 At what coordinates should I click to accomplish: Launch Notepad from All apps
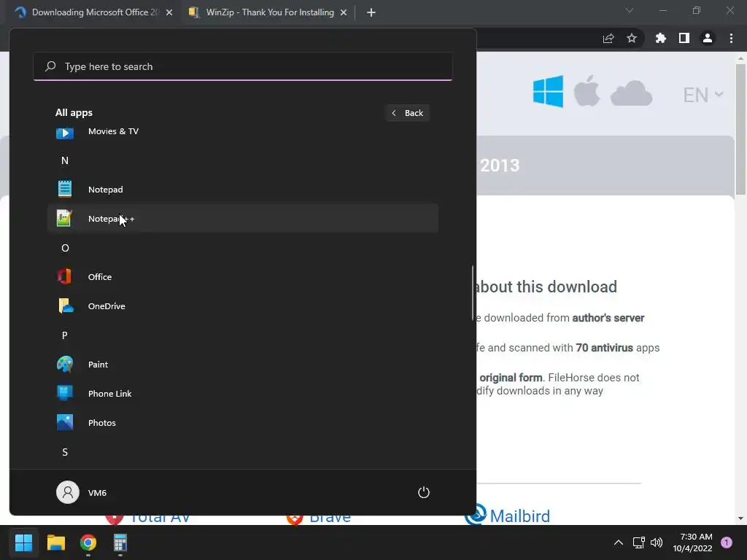(242, 190)
